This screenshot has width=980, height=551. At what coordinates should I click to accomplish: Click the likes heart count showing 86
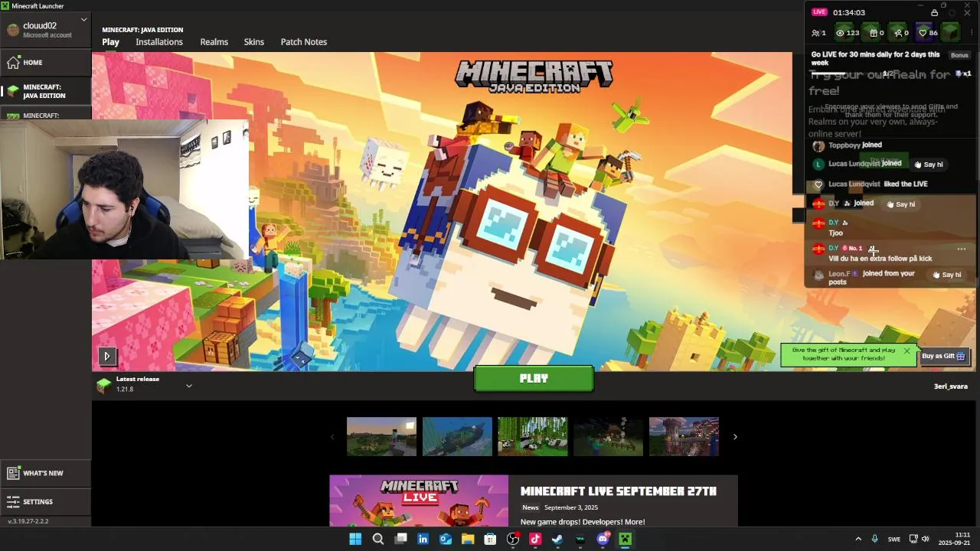pos(926,32)
